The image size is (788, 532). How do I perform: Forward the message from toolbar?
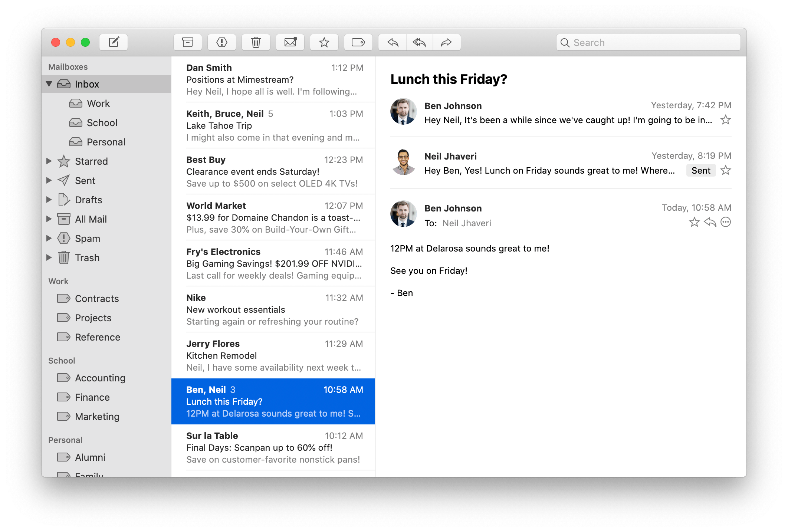click(447, 42)
